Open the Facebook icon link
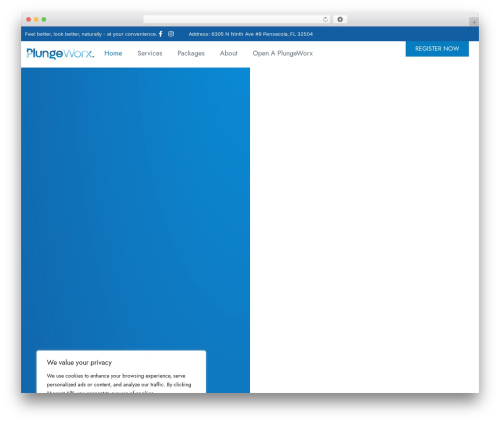 pos(161,34)
